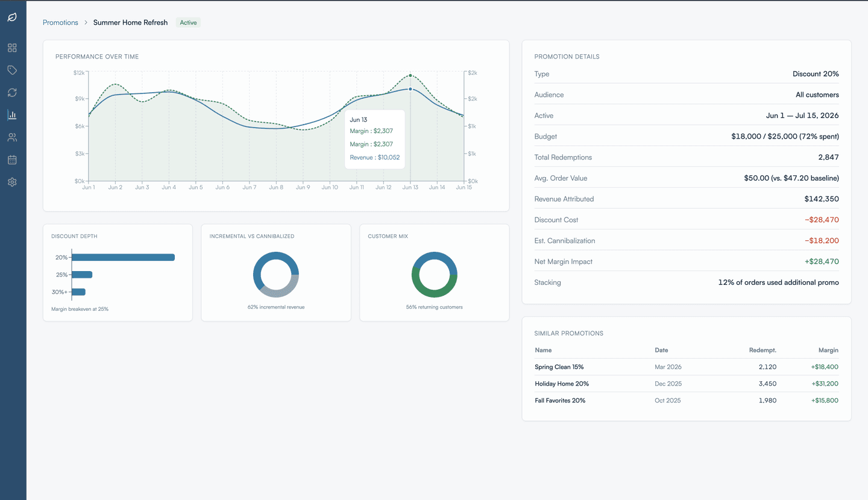Open the Analytics bar chart icon
Viewport: 868px width, 500px height.
coord(12,114)
